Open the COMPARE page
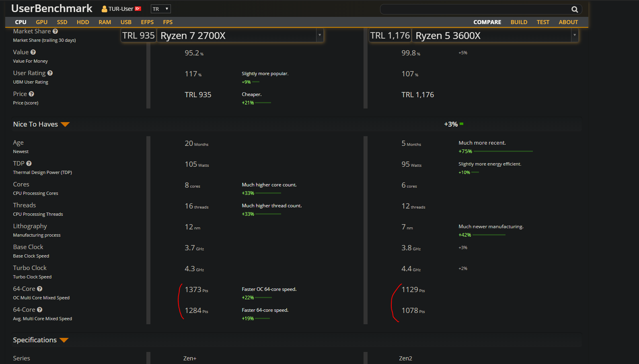This screenshot has width=639, height=364. (x=487, y=22)
